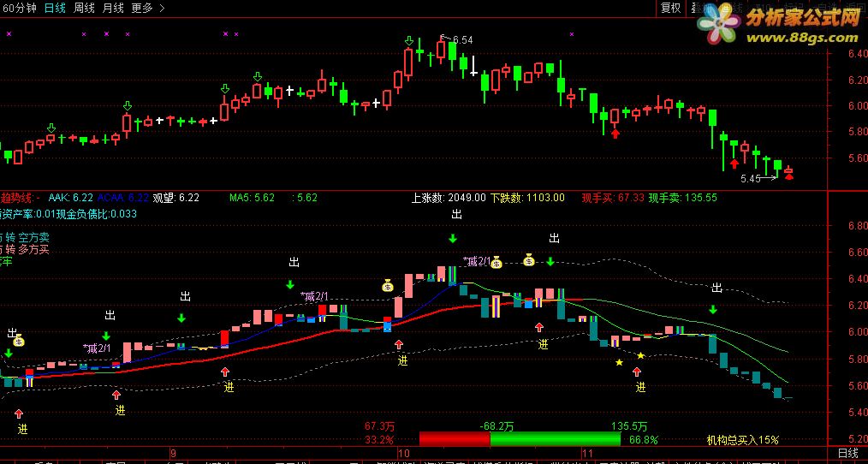Click the 上涨数: 2049.00 figure
Image resolution: width=868 pixels, height=464 pixels.
coord(449,198)
